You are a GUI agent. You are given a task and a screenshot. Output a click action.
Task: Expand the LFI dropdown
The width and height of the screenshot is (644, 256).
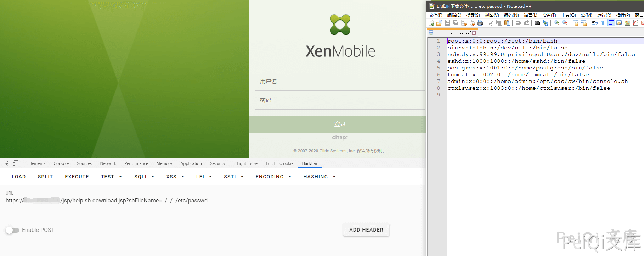pyautogui.click(x=204, y=177)
